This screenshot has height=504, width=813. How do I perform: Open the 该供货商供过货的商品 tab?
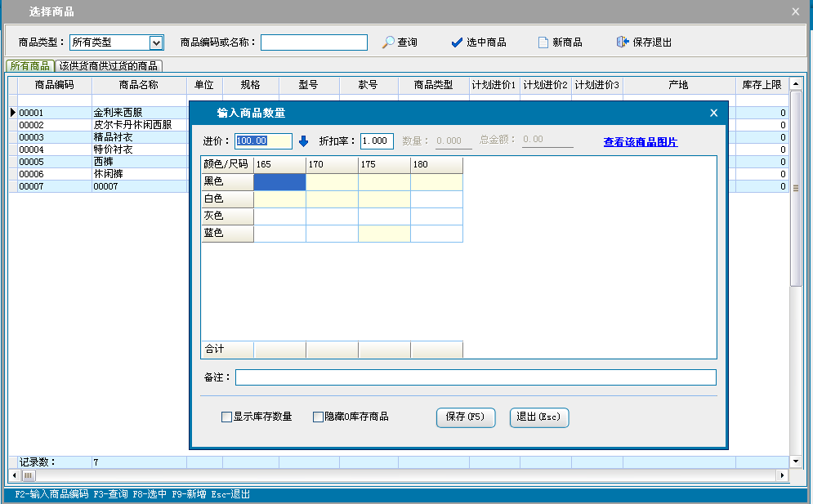(108, 66)
